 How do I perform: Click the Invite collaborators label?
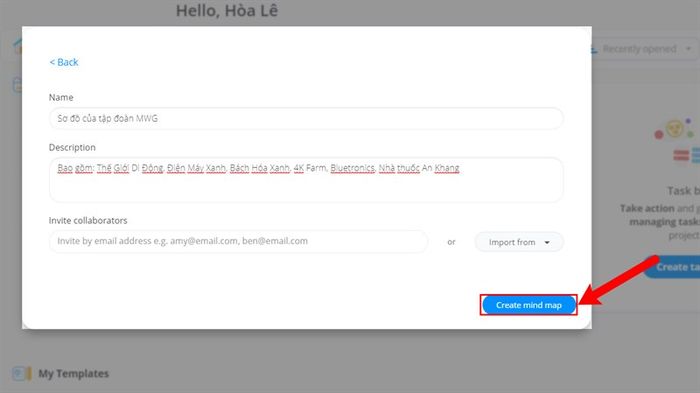88,221
